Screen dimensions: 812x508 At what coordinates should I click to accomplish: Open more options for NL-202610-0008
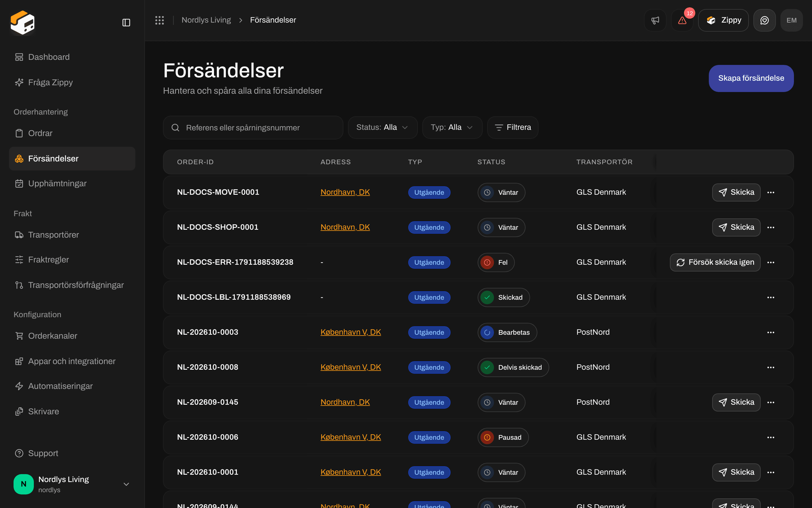pyautogui.click(x=771, y=367)
